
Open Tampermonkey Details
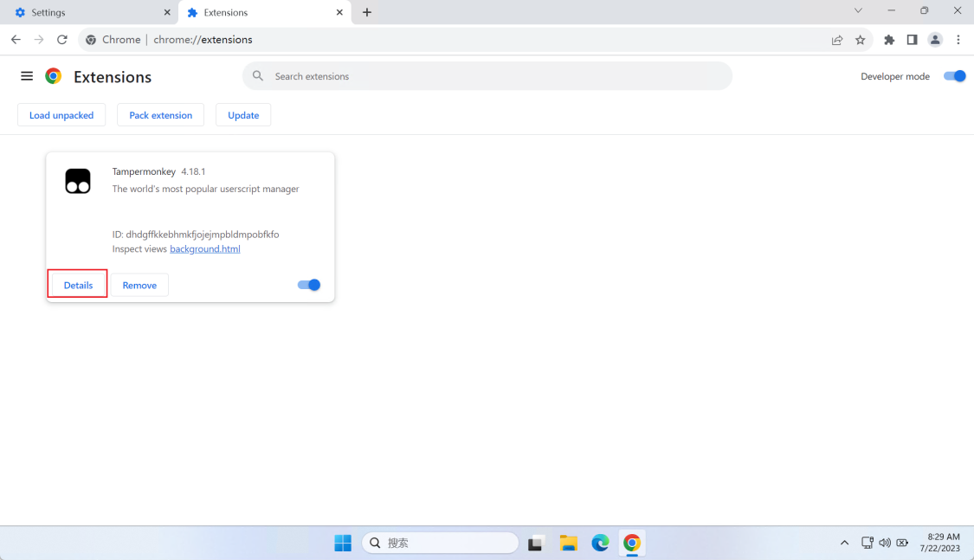tap(78, 285)
